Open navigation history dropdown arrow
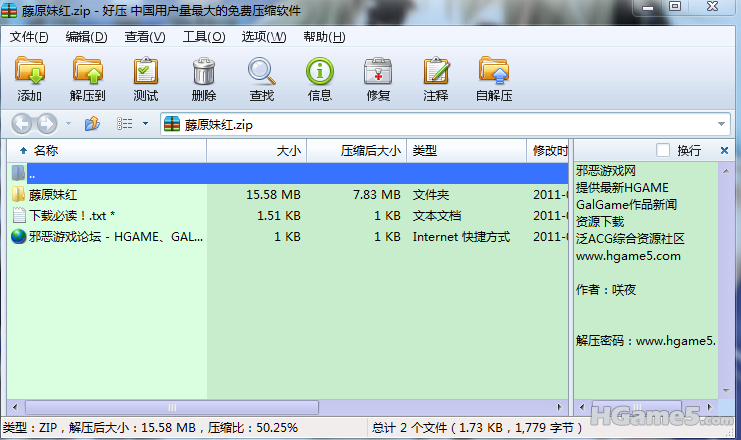 click(x=68, y=124)
